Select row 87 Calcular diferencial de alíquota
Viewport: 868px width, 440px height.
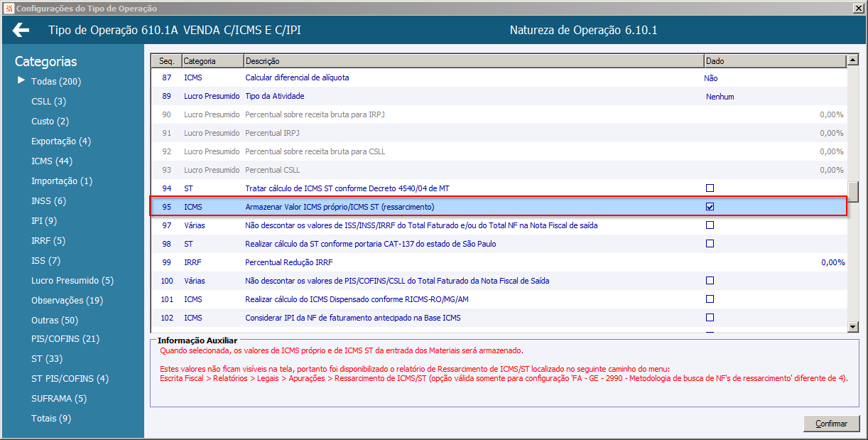(499, 77)
